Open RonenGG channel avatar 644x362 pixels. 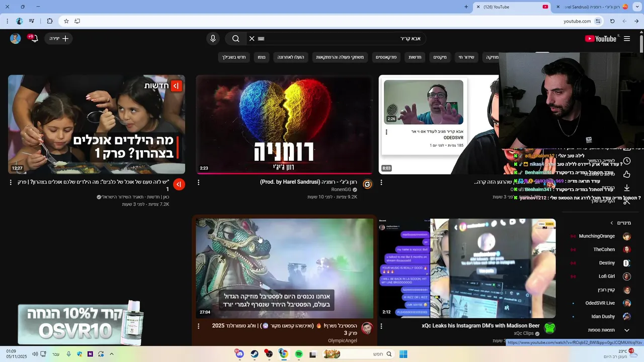click(367, 184)
